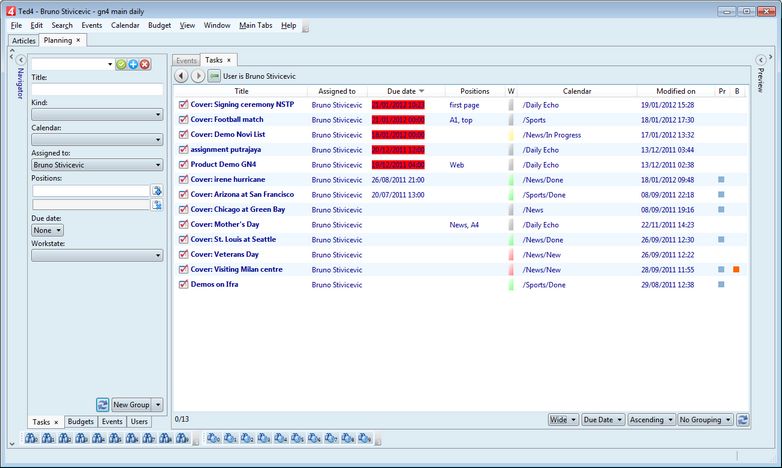Toggle checkbox for 'assignment putrajaya'
The image size is (782, 468).
184,150
